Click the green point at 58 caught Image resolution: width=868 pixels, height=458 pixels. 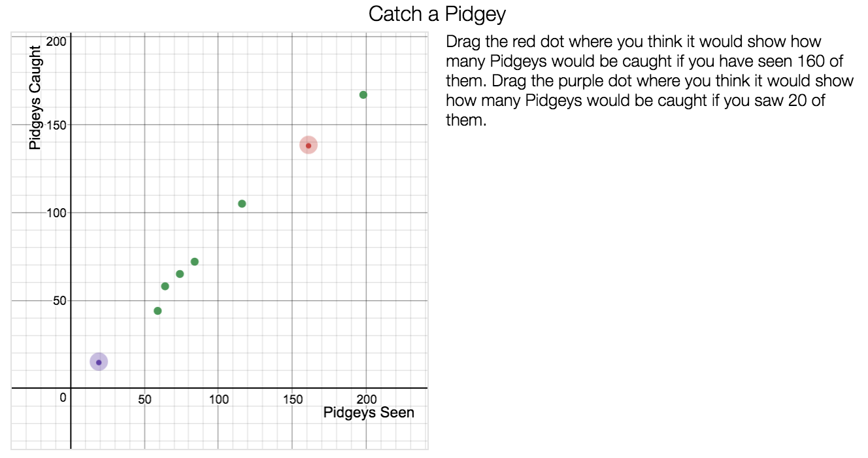click(x=165, y=287)
